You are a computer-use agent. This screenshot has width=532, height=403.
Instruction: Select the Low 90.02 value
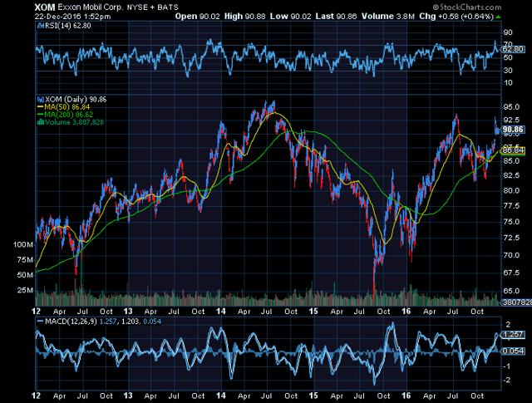pos(290,17)
